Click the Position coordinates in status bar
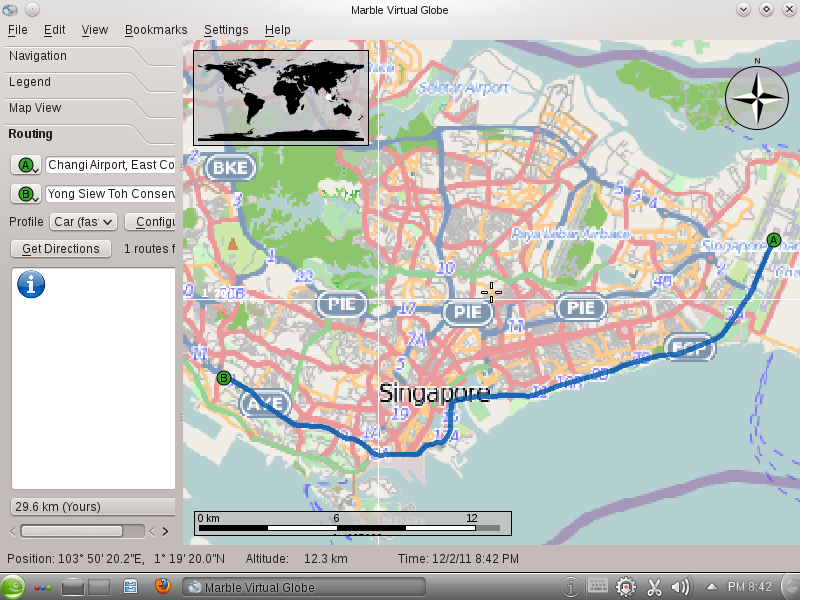 pyautogui.click(x=116, y=559)
